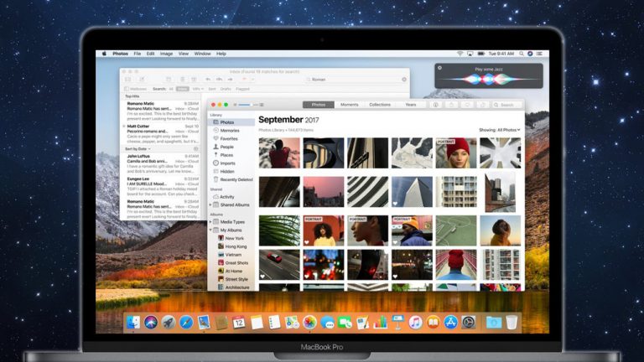Screen dimensions: 644x362
Task: Adjust thumbnail zoom slider in Photos
Action: point(248,105)
